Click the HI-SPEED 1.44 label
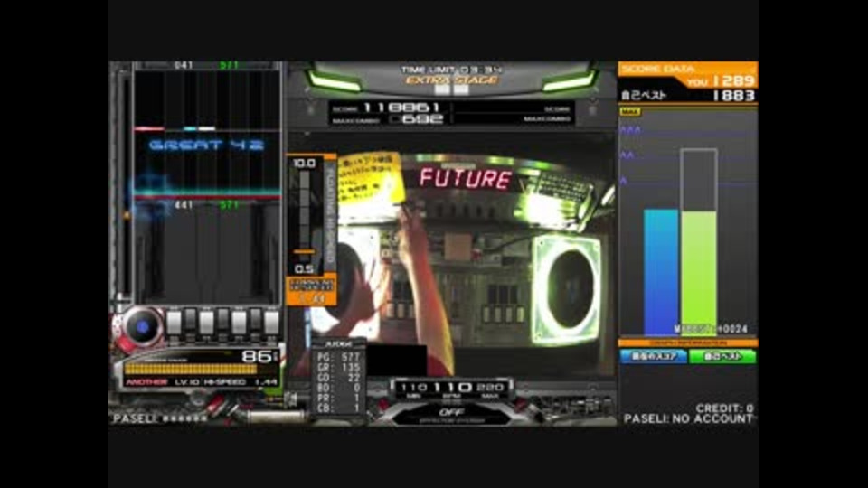The image size is (868, 488). pos(241,382)
